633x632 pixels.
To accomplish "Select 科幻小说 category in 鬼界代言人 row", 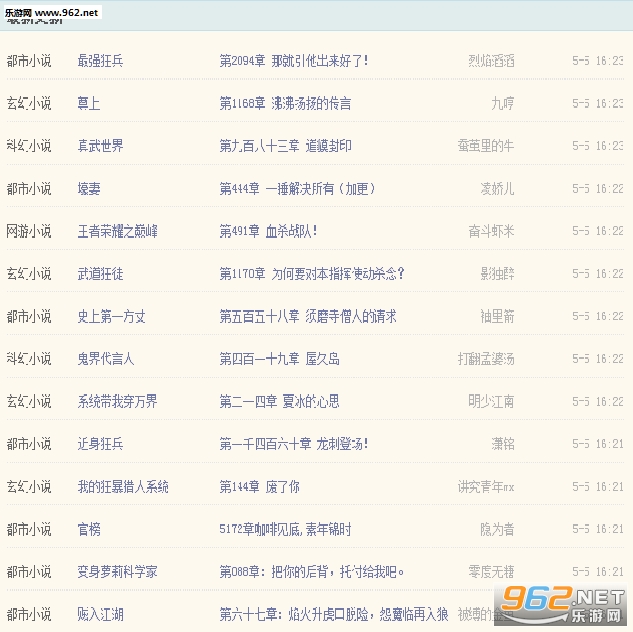I will pyautogui.click(x=29, y=359).
